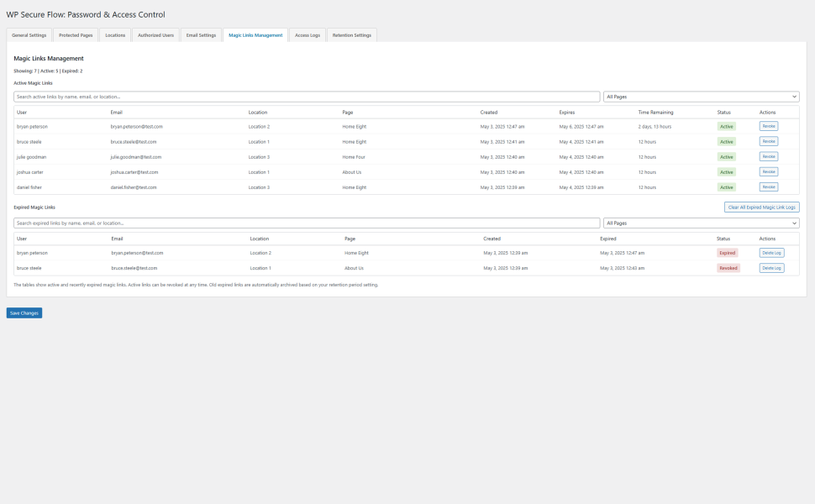Click the Email header in expired links table

click(x=117, y=239)
